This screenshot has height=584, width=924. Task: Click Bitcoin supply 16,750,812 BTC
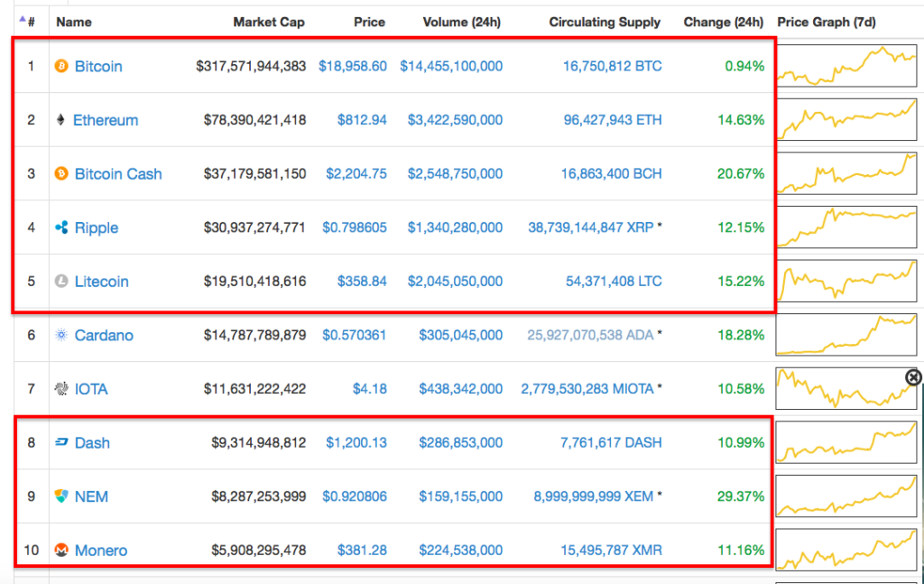pyautogui.click(x=613, y=66)
